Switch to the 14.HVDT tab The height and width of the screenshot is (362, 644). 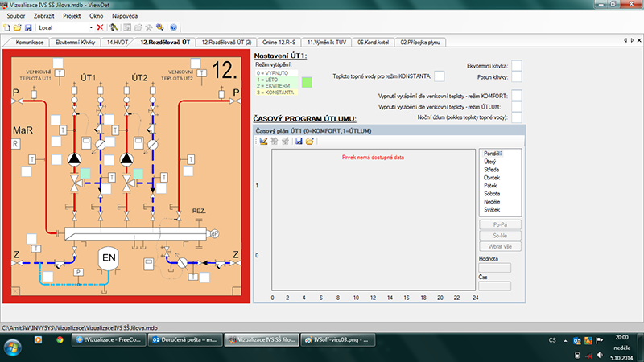tap(118, 43)
